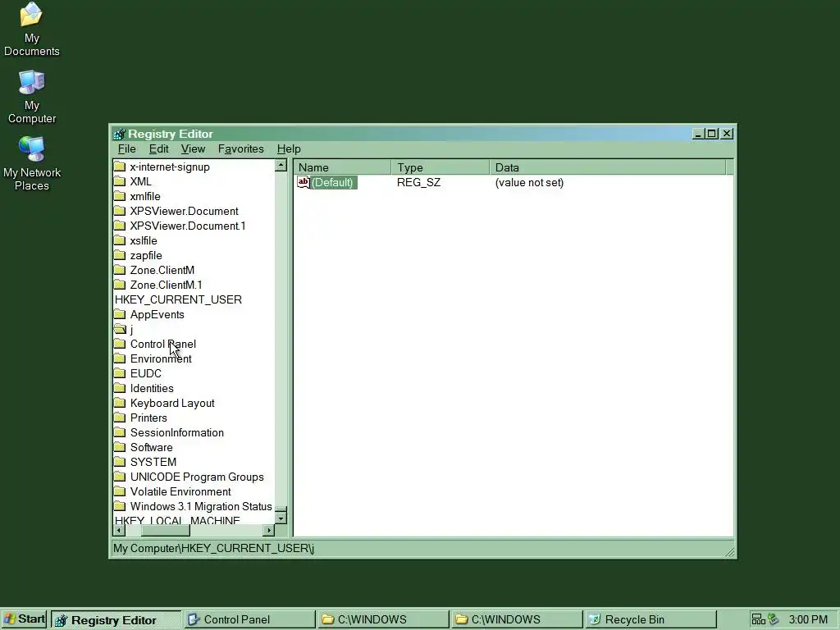Click the status bar registry path text
Screen dimensions: 840x630
pyautogui.click(x=214, y=548)
